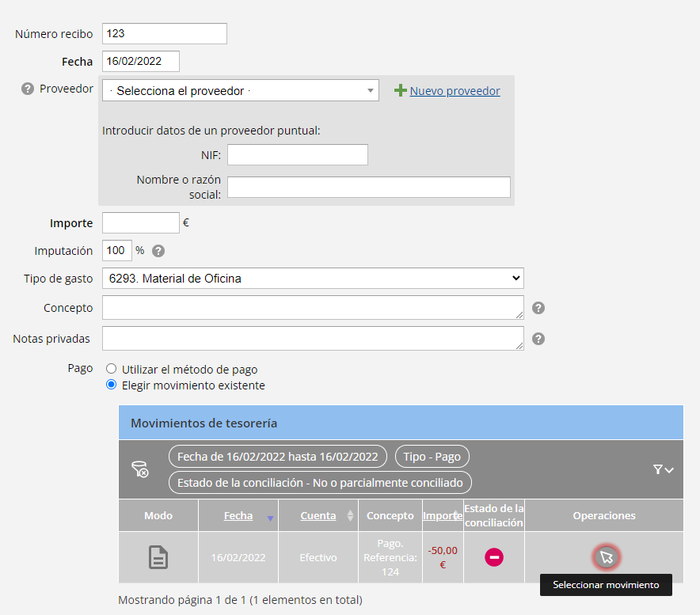This screenshot has height=615, width=700.
Task: Click the Imputación percentage field
Action: tap(117, 250)
